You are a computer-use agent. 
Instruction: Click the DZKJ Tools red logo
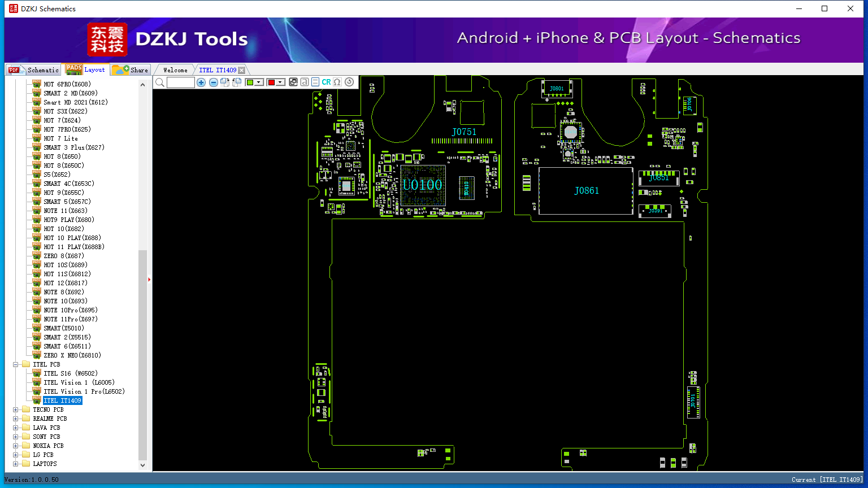[x=107, y=40]
